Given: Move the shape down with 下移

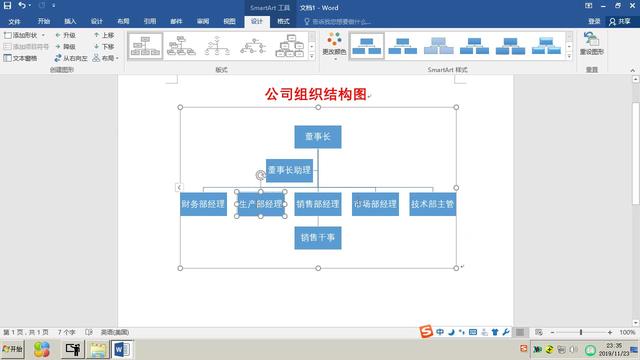Looking at the screenshot, I should coord(104,47).
